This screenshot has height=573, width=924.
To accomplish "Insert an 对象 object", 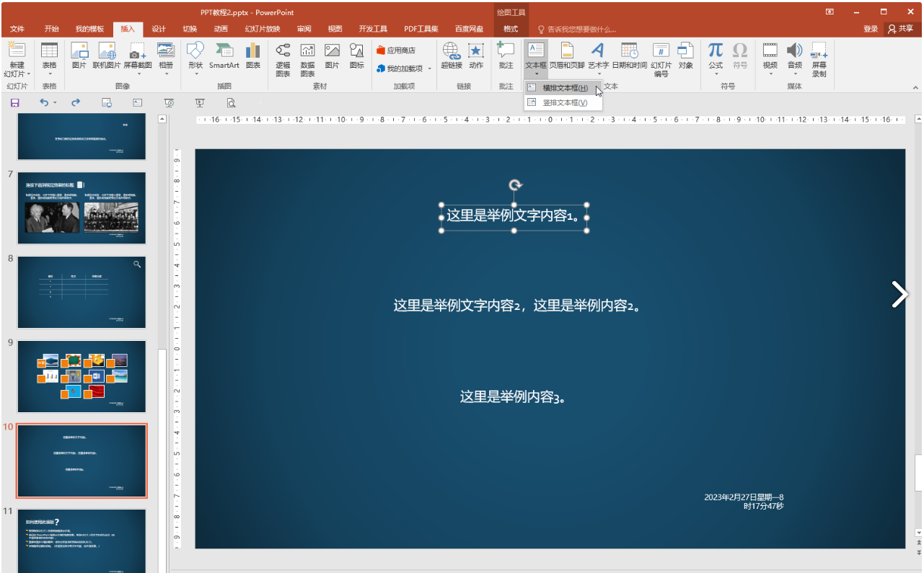I will point(685,55).
